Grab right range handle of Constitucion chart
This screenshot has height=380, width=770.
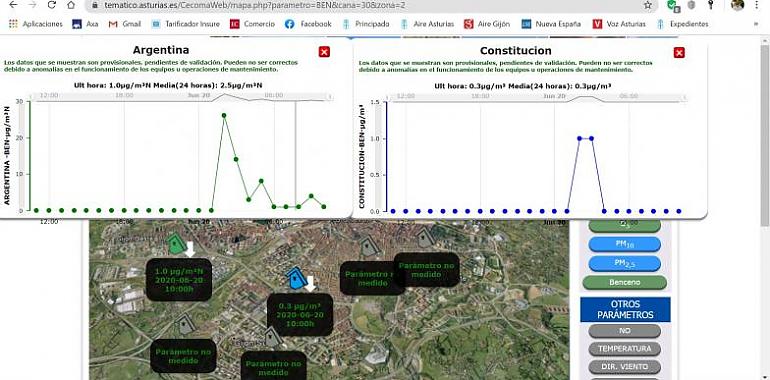point(686,97)
